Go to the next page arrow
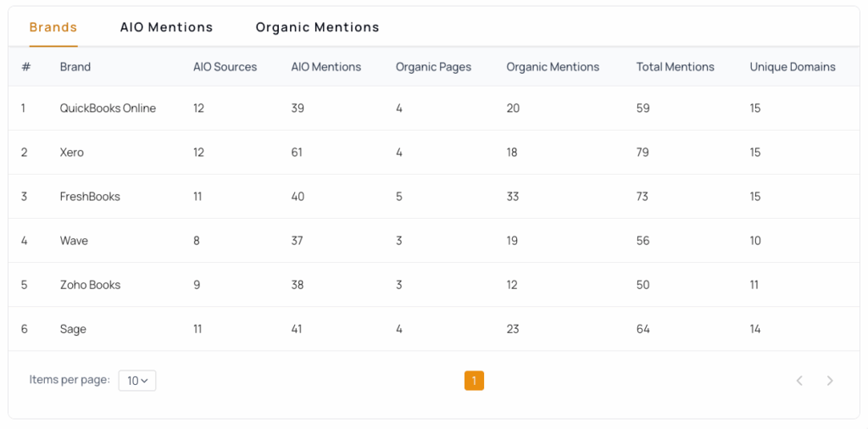This screenshot has height=429, width=868. tap(830, 381)
